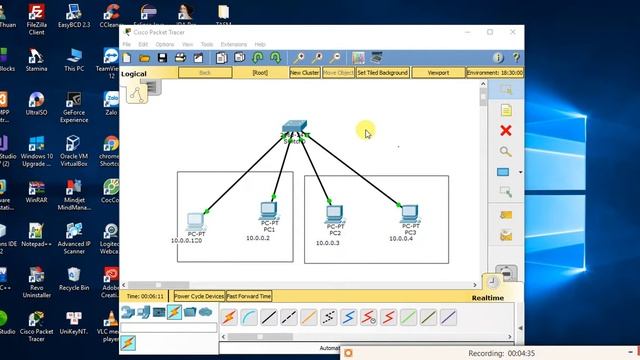Click the [Root] button
The width and height of the screenshot is (640, 360).
pos(260,73)
